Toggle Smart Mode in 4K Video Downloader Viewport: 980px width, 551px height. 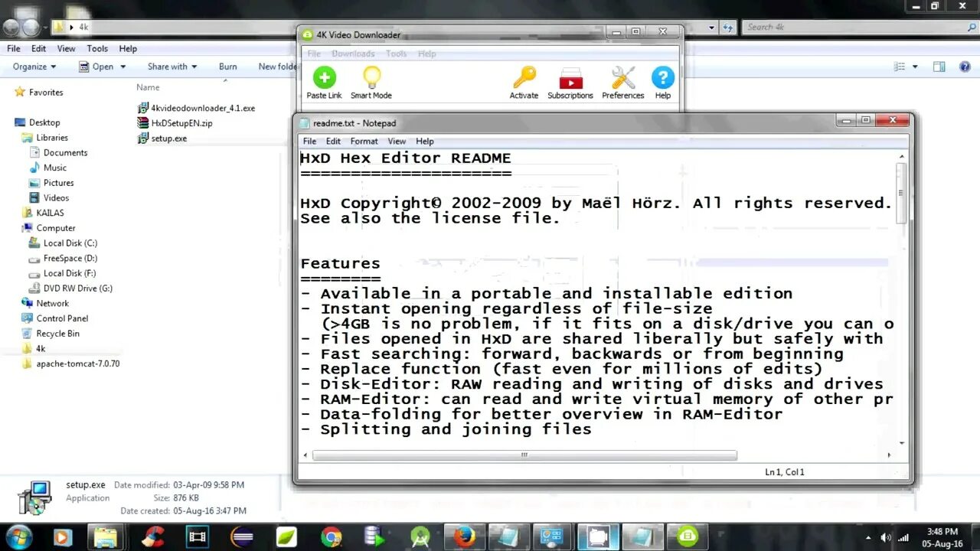point(371,83)
